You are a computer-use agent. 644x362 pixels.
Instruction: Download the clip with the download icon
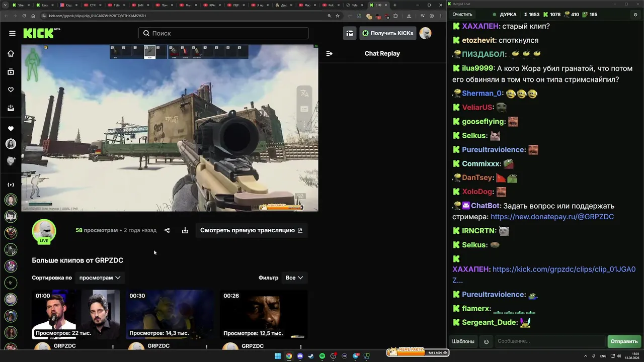point(185,230)
